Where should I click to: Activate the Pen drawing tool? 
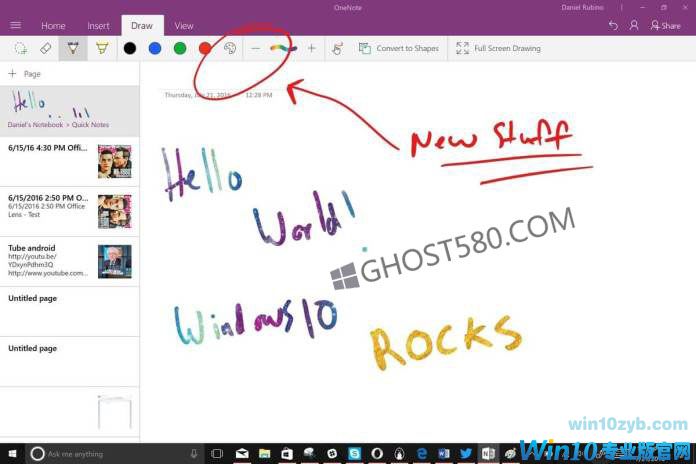click(x=72, y=48)
